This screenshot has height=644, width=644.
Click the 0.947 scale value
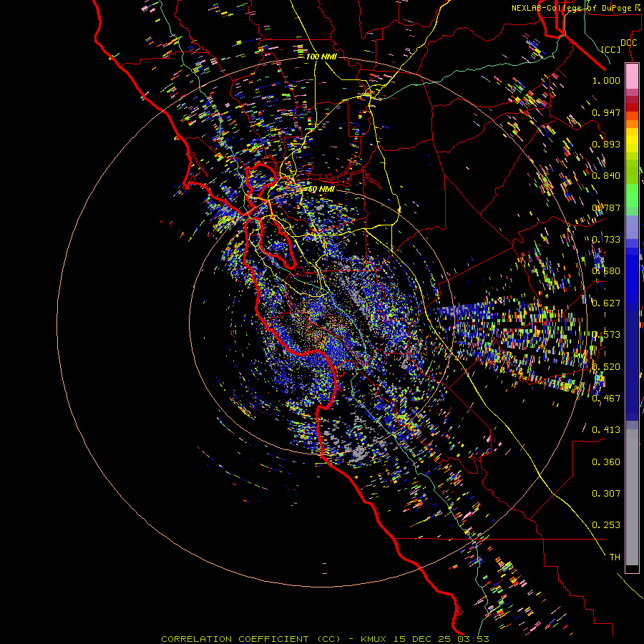(x=606, y=112)
